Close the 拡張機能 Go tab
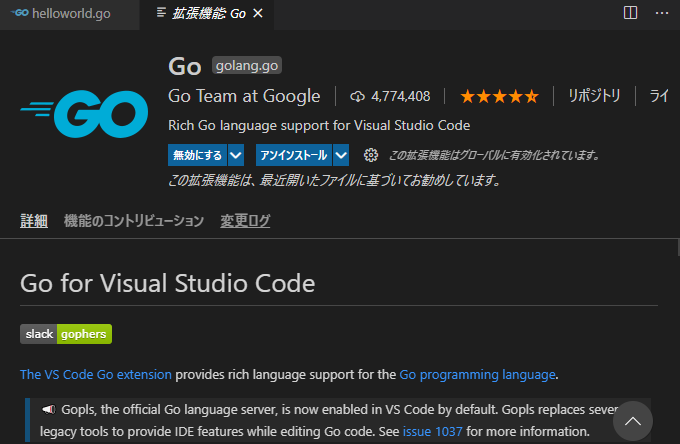The height and width of the screenshot is (444, 680). (x=258, y=14)
